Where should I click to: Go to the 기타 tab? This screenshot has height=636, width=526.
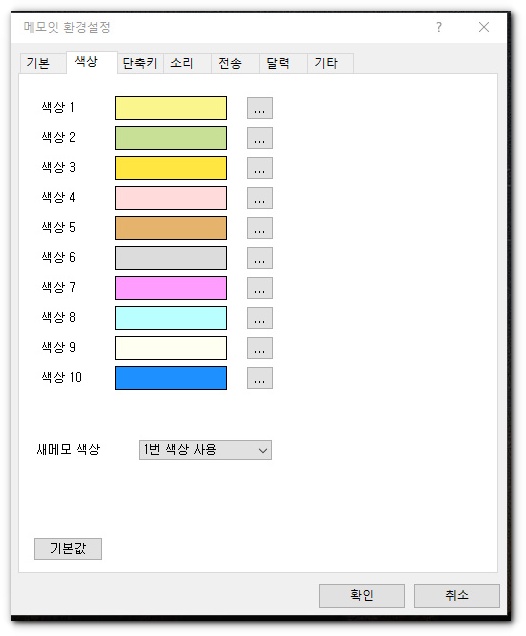(x=330, y=63)
